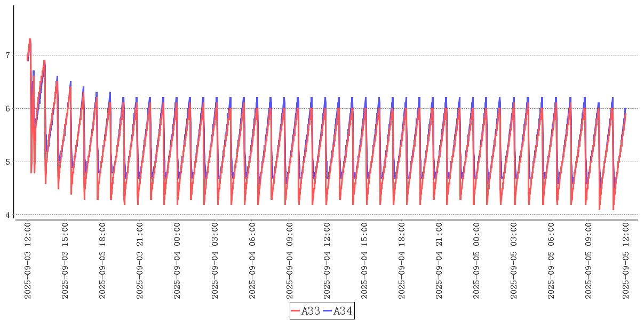The image size is (644, 320).
Task: Select the 2025-09-04 18:00 time axis label
Action: click(x=402, y=261)
